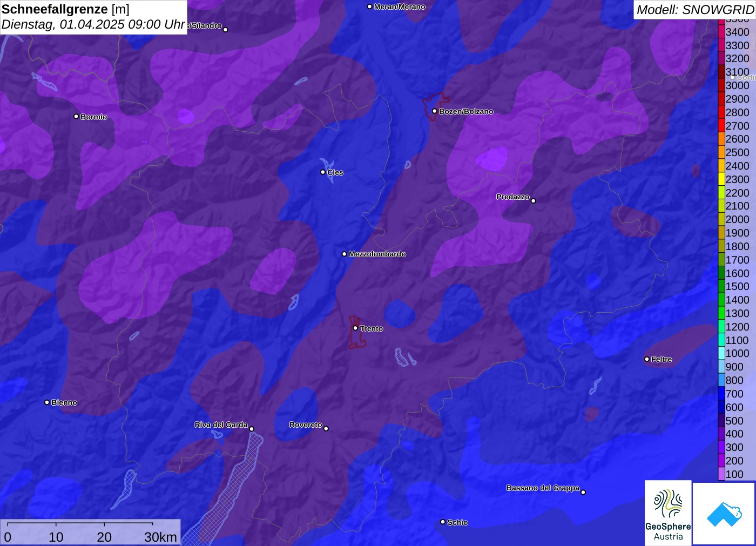Click the GeoSphere Austria logo
756x546 pixels.
[x=668, y=513]
